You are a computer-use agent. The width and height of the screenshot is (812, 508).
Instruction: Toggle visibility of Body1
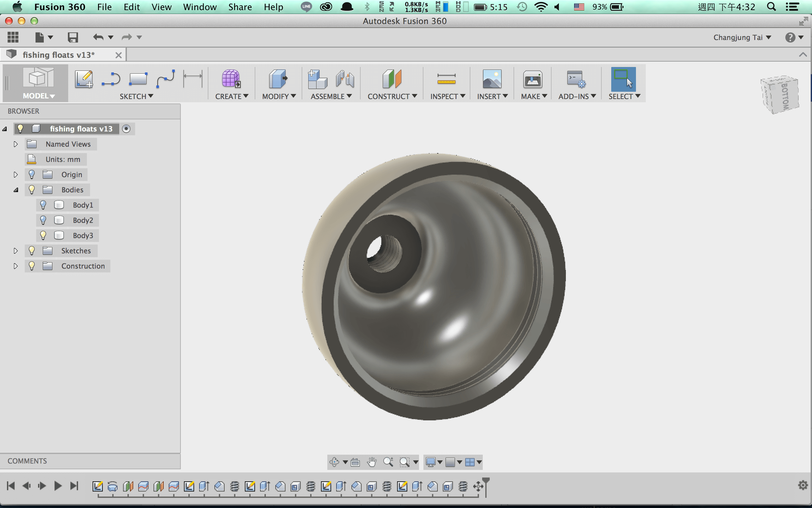point(43,205)
